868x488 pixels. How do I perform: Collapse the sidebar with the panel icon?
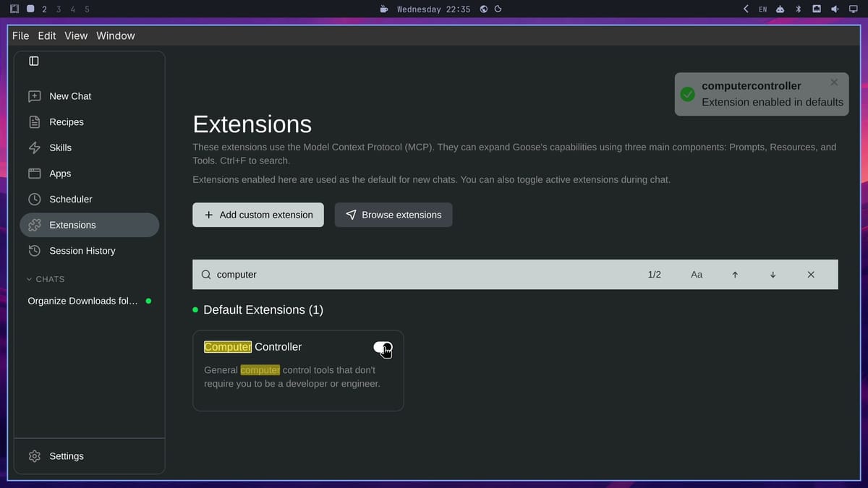click(34, 61)
